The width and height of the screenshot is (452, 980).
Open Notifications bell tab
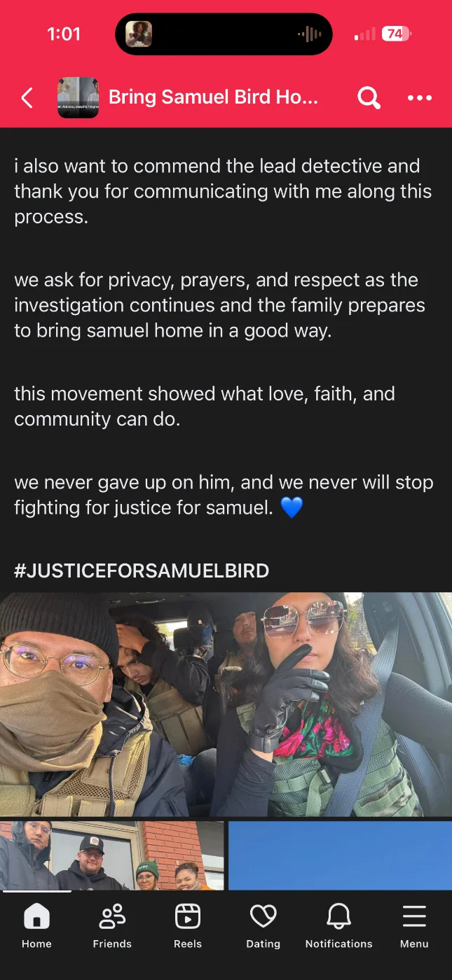tap(339, 925)
